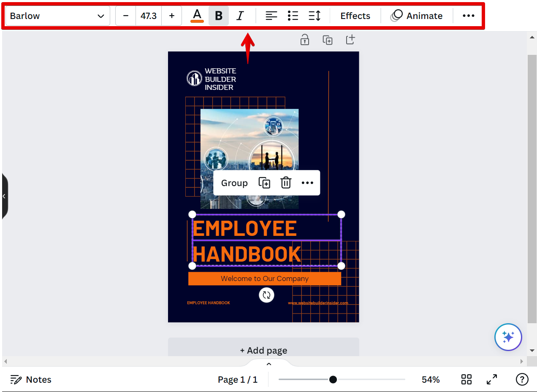Delete the selected element with trash icon

(x=286, y=183)
